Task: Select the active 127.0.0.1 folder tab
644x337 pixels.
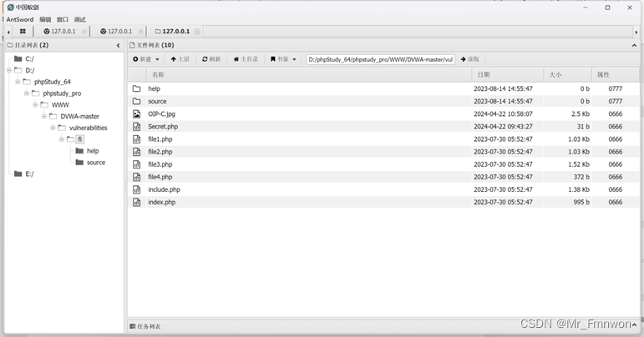Action: click(x=172, y=31)
